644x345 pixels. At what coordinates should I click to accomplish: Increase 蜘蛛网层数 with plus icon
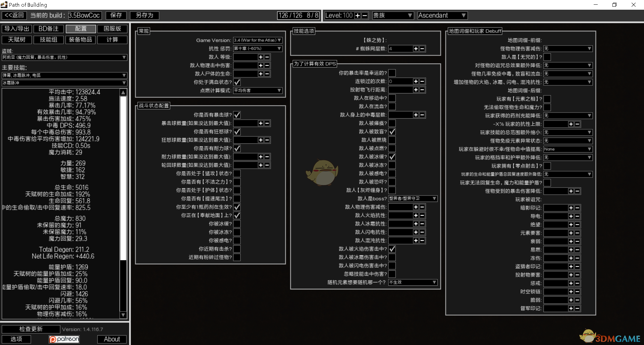pos(416,49)
